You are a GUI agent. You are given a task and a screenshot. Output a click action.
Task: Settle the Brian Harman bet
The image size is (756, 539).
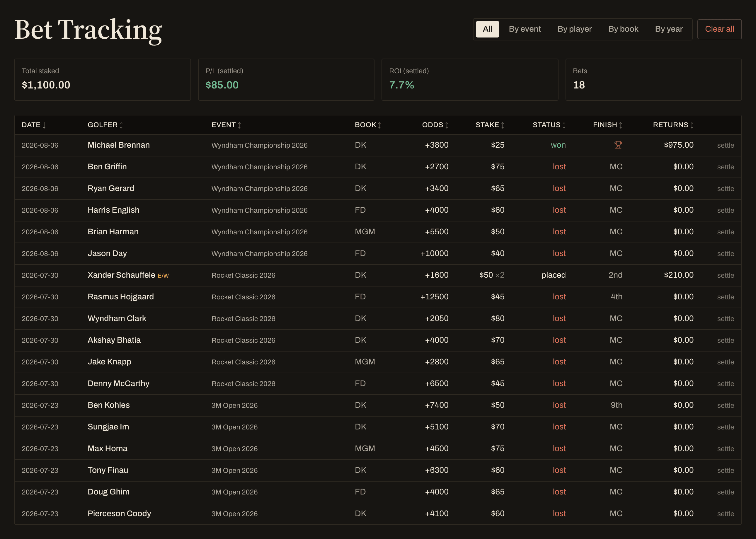click(x=726, y=232)
